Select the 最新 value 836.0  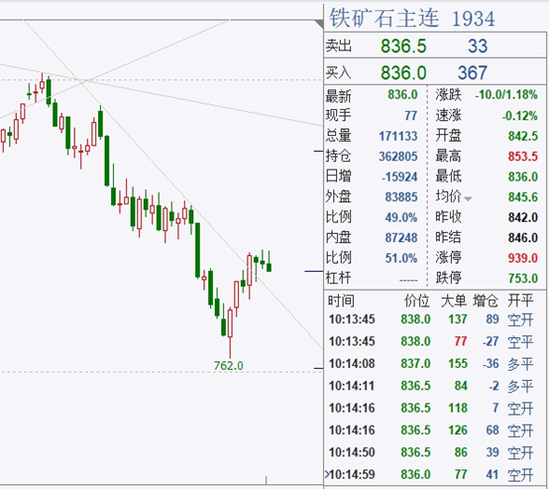(x=403, y=95)
